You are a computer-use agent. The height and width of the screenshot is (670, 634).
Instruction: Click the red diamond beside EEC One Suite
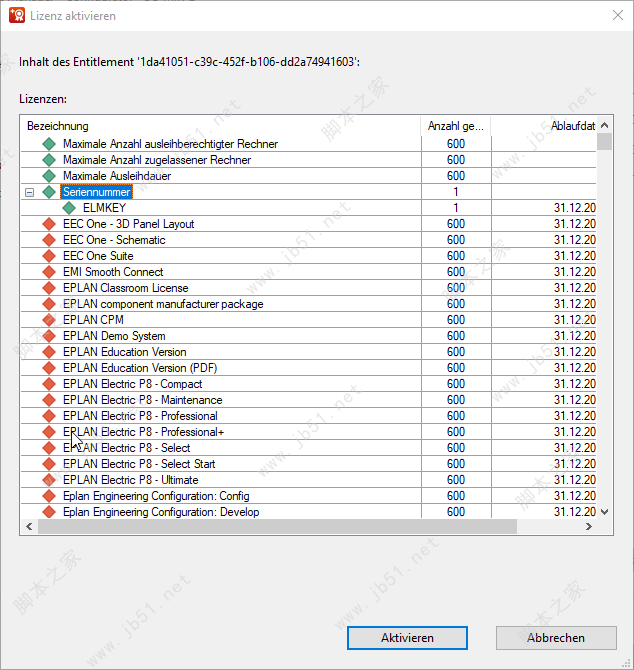click(49, 256)
